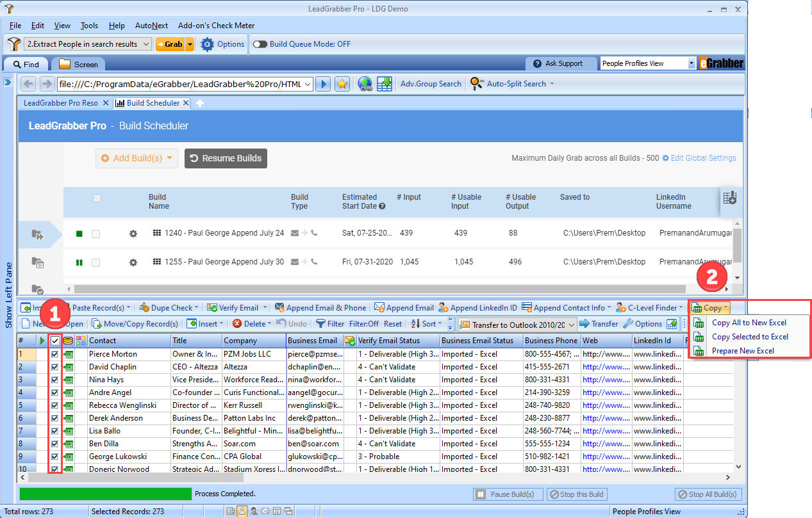Check the checkbox for build 1240
812x518 pixels.
95,234
